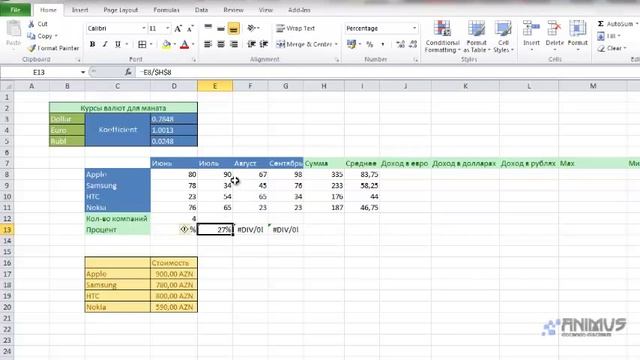Screen dimensions: 640x360
Task: Switch to the Insert tab
Action: pos(80,10)
